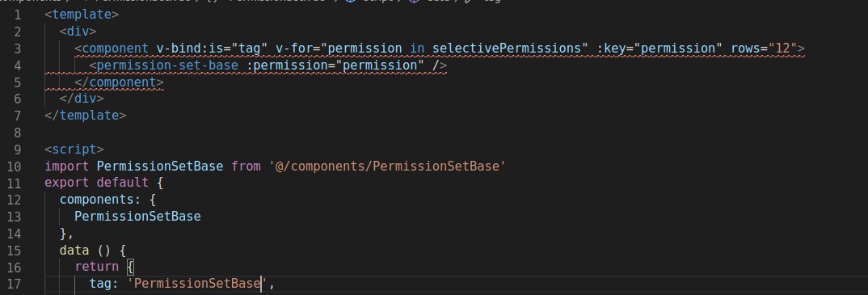The image size is (868, 295).
Task: Click line number 1 in the gutter
Action: tap(18, 15)
